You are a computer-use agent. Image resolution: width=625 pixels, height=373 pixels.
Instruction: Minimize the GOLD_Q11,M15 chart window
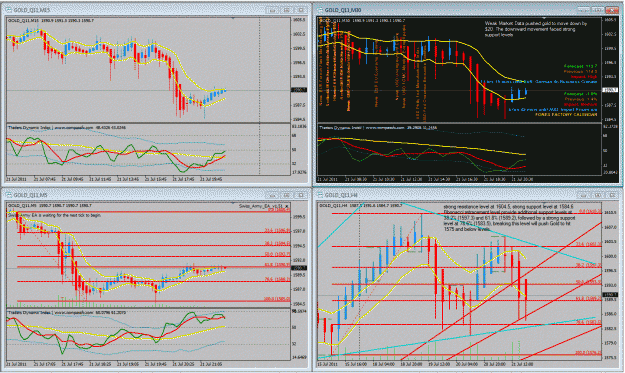272,10
